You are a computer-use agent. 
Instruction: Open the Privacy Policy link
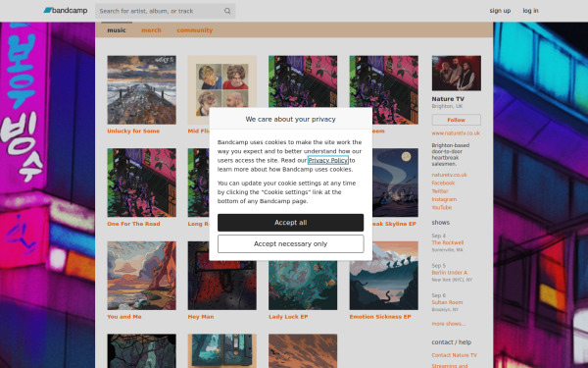pyautogui.click(x=327, y=160)
